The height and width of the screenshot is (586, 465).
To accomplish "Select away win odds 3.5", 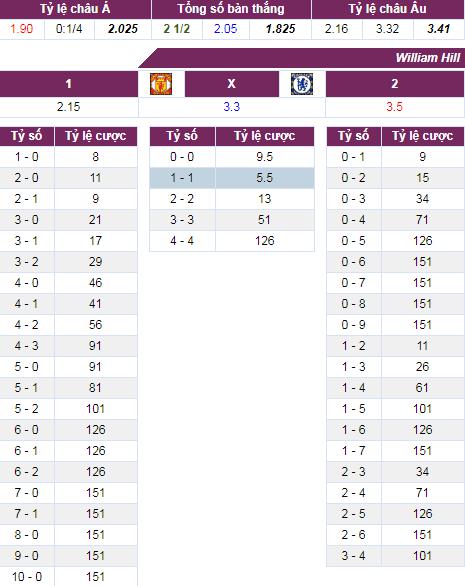I will [x=395, y=107].
